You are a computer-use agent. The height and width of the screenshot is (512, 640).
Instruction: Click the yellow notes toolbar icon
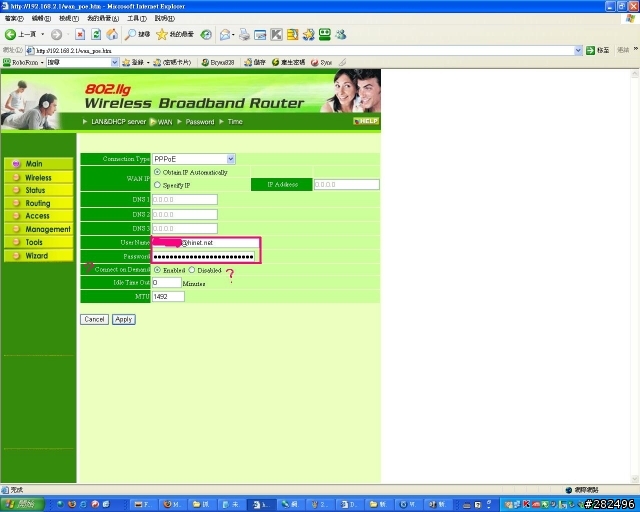(292, 35)
